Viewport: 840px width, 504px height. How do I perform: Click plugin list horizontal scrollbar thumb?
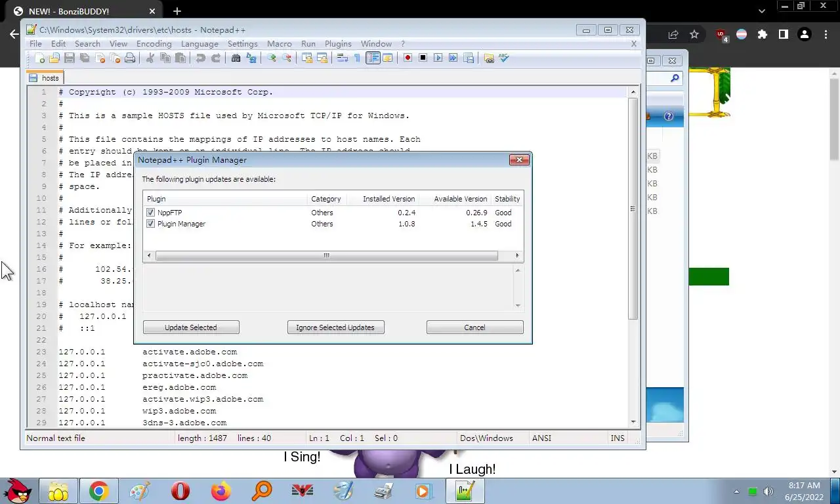[x=326, y=255]
